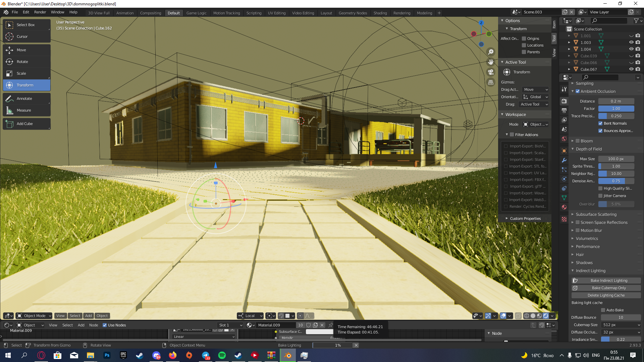Adjust the Denoise Amount slider
Viewport: 644px width, 362px height.
(616, 181)
